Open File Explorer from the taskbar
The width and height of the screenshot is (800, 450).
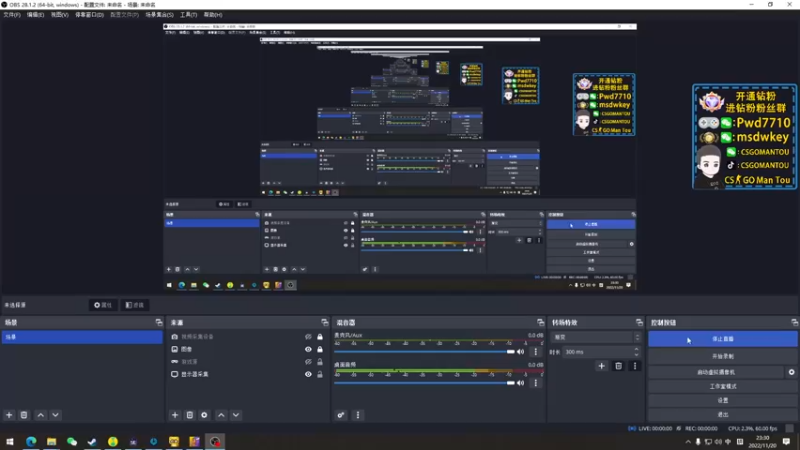coord(52,441)
